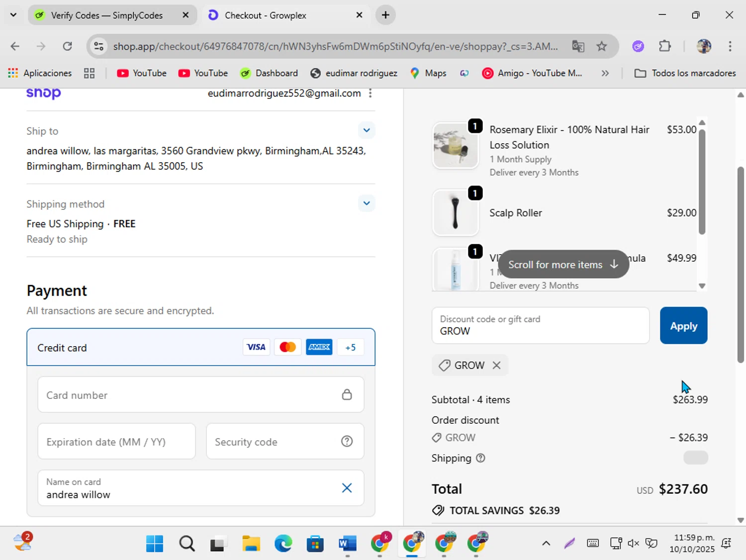
Task: Open the Extensions puzzle menu
Action: pos(665,46)
